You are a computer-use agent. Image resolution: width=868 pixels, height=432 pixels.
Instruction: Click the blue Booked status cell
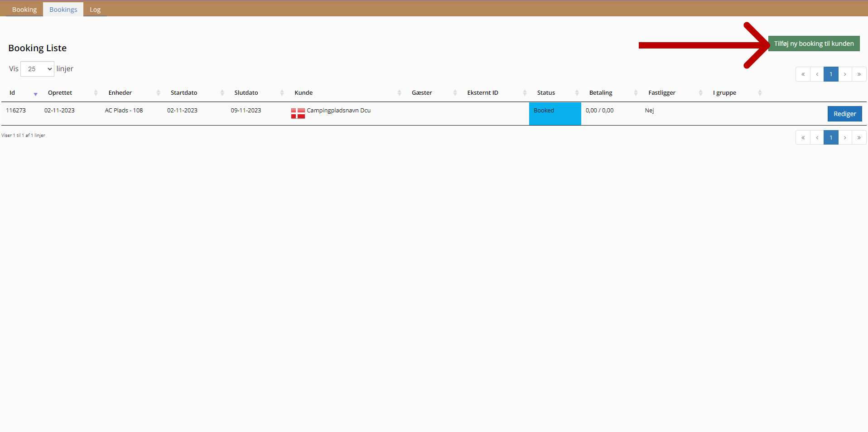tap(555, 113)
